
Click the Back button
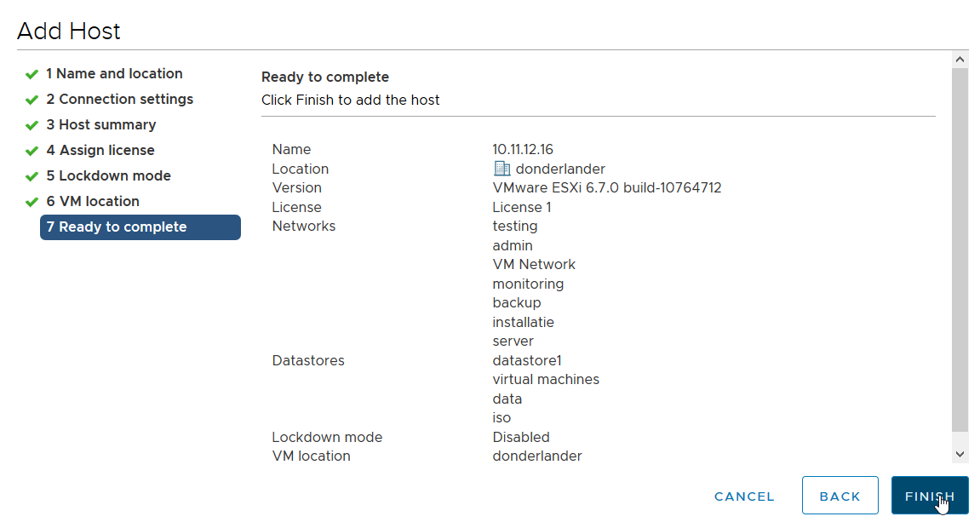pos(840,496)
